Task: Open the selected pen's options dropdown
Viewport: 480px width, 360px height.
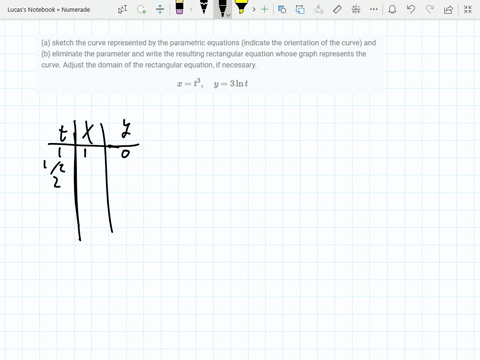Action: [x=228, y=15]
